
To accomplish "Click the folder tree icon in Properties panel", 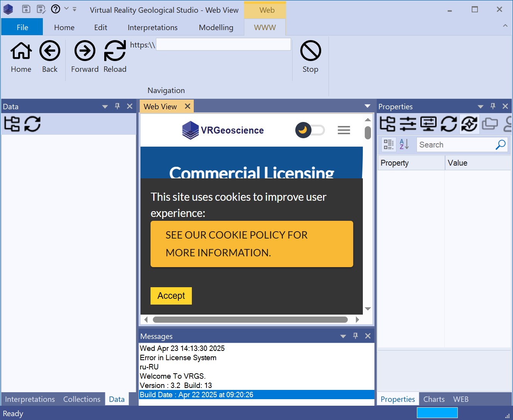I will pyautogui.click(x=388, y=124).
